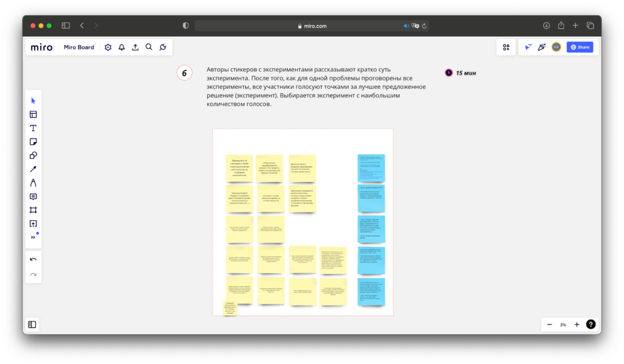Click the Miro Board title
This screenshot has width=624, height=364.
(x=79, y=47)
